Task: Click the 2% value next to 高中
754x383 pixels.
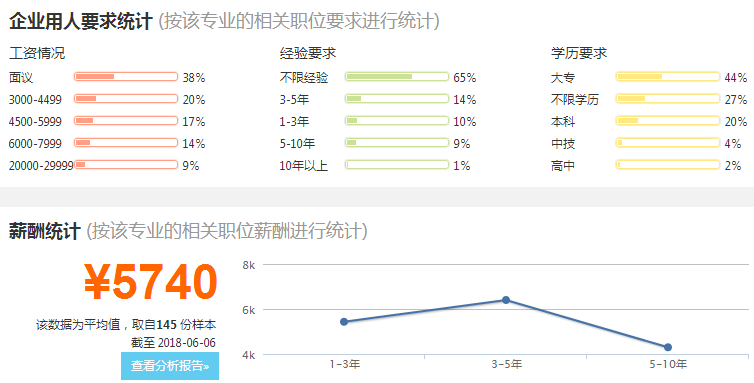Action: pos(733,166)
